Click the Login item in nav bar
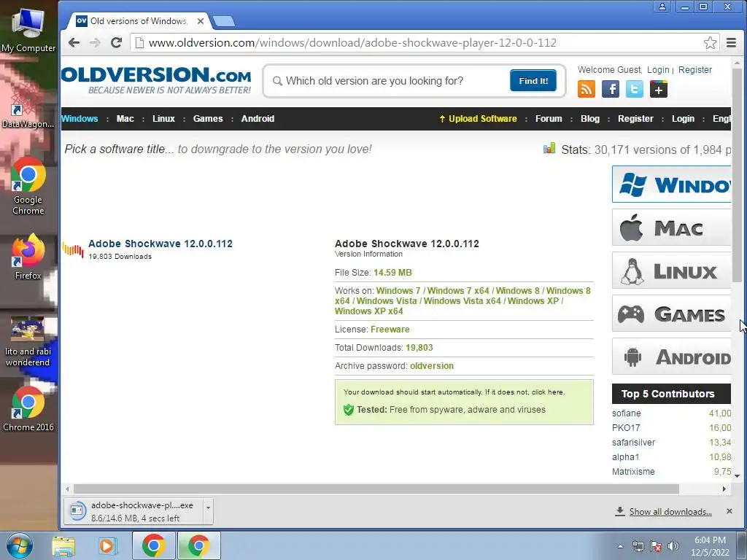 coord(683,119)
